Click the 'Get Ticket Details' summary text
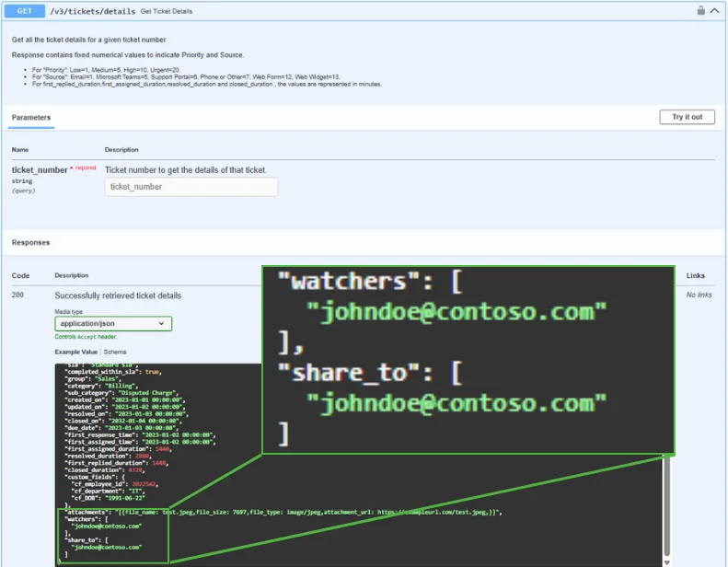 (x=167, y=11)
